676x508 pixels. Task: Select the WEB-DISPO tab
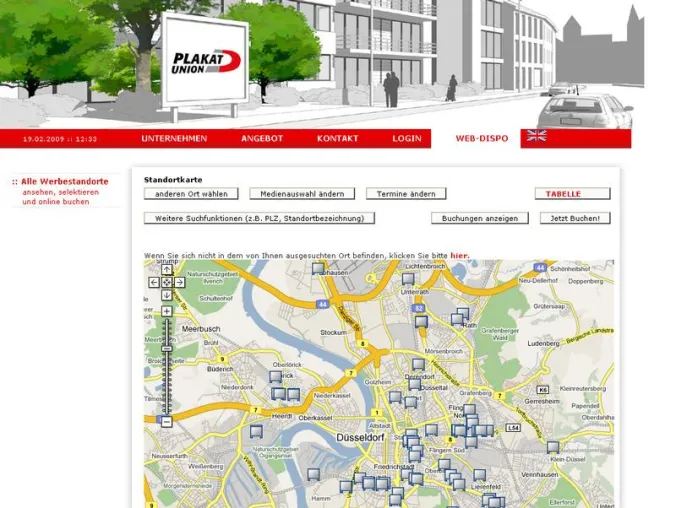482,138
